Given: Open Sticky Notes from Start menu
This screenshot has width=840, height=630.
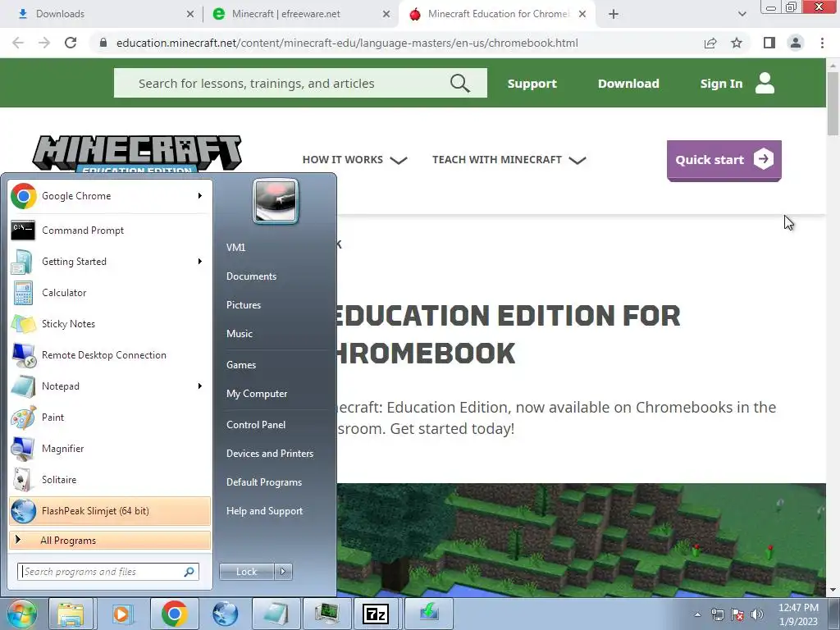Looking at the screenshot, I should pyautogui.click(x=109, y=323).
